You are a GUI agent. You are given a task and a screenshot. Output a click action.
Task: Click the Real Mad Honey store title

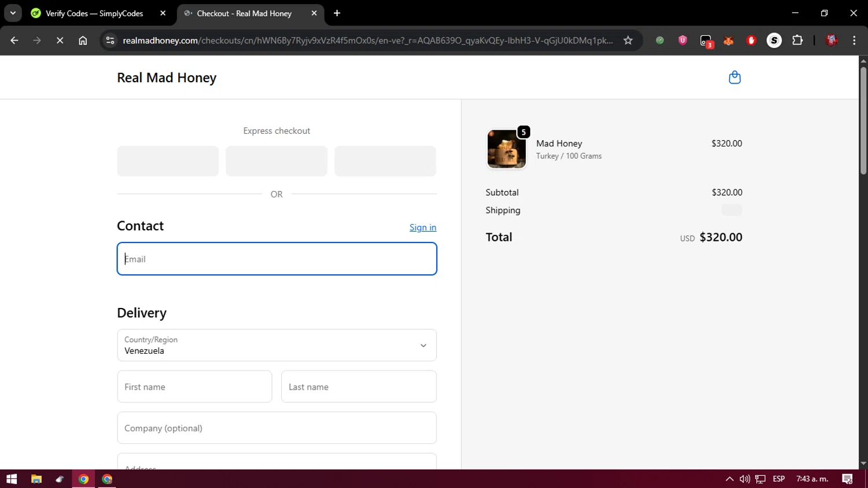click(167, 78)
